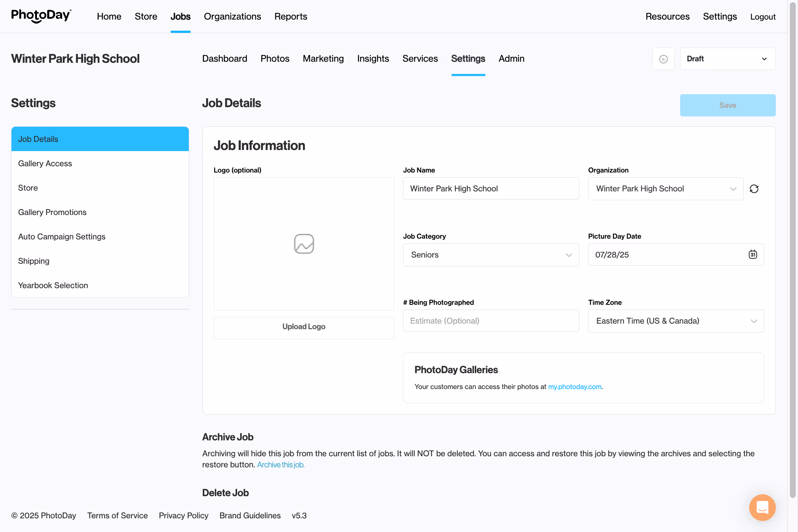Switch to the Insights tab

pos(373,59)
